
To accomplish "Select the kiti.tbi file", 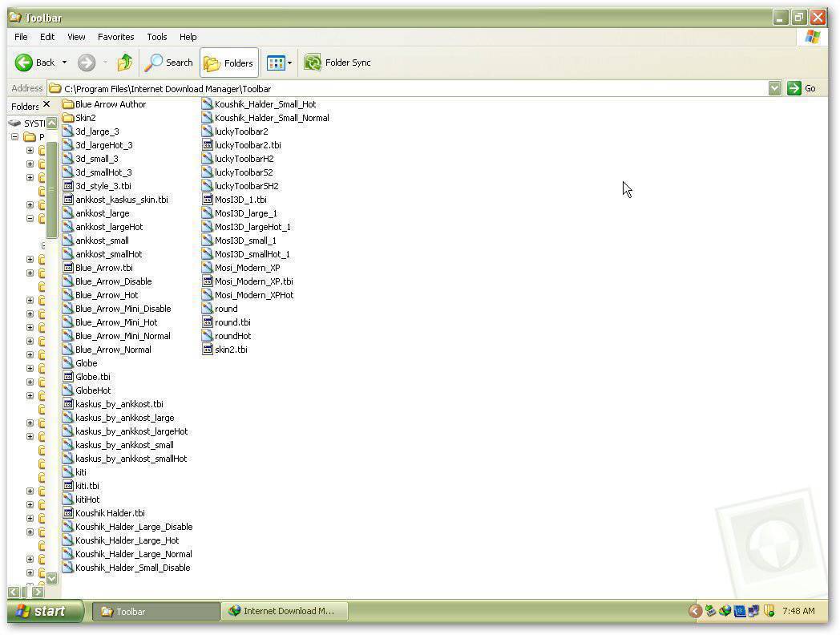I will point(81,486).
